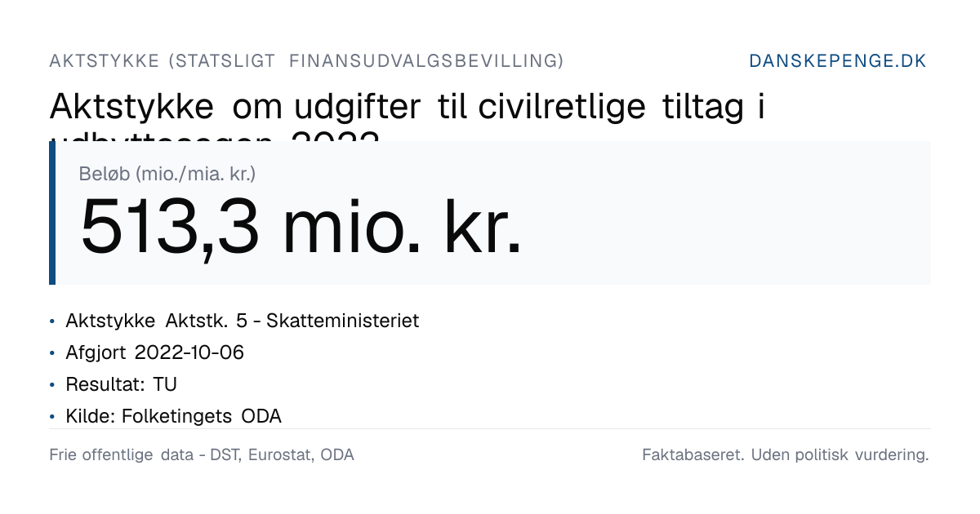
Task: Click the Faktabaseret footer disclaimer
Action: coord(786,455)
